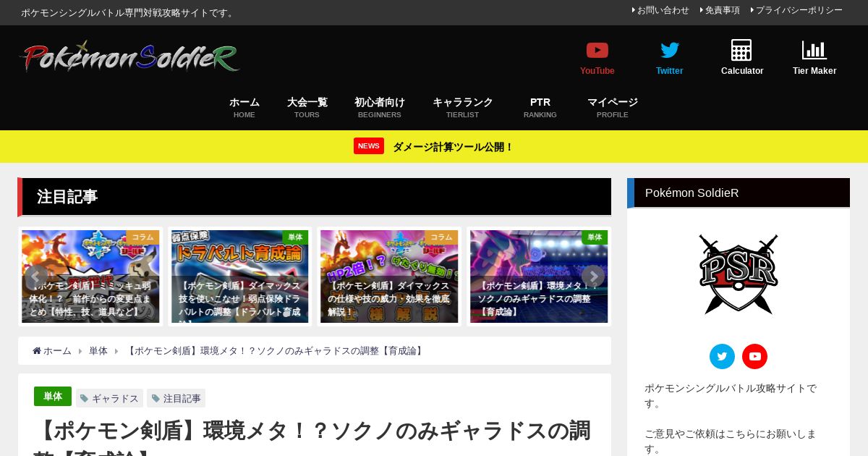Click the プライバシーポリシー link in the top bar
The width and height of the screenshot is (868, 456).
pyautogui.click(x=799, y=10)
